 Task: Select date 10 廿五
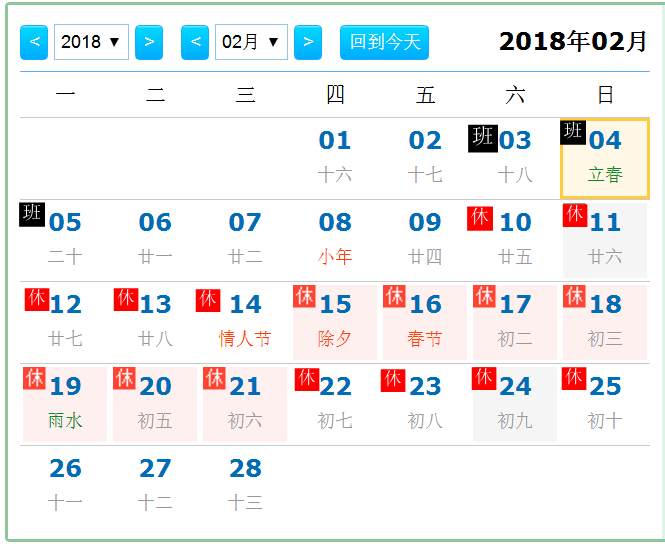tap(515, 240)
